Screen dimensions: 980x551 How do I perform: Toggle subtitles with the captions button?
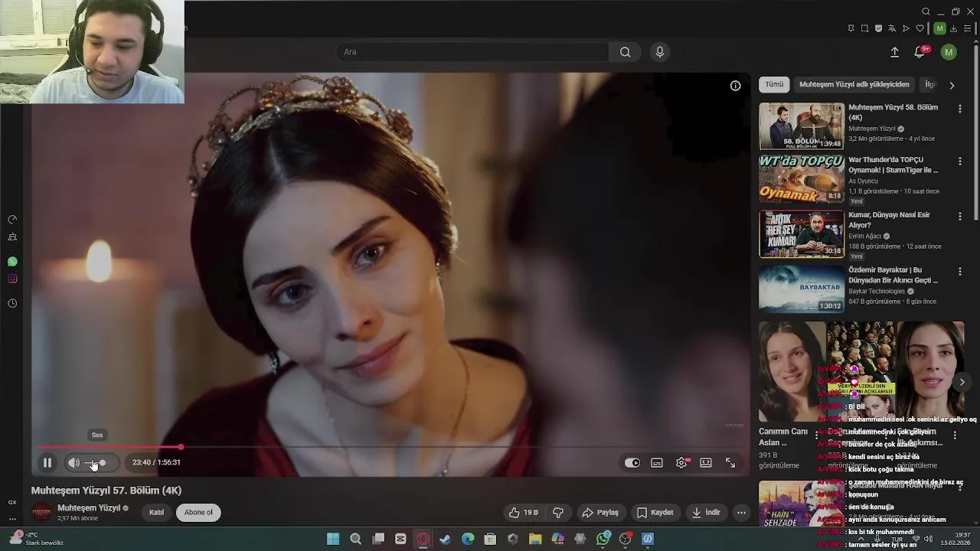click(657, 463)
